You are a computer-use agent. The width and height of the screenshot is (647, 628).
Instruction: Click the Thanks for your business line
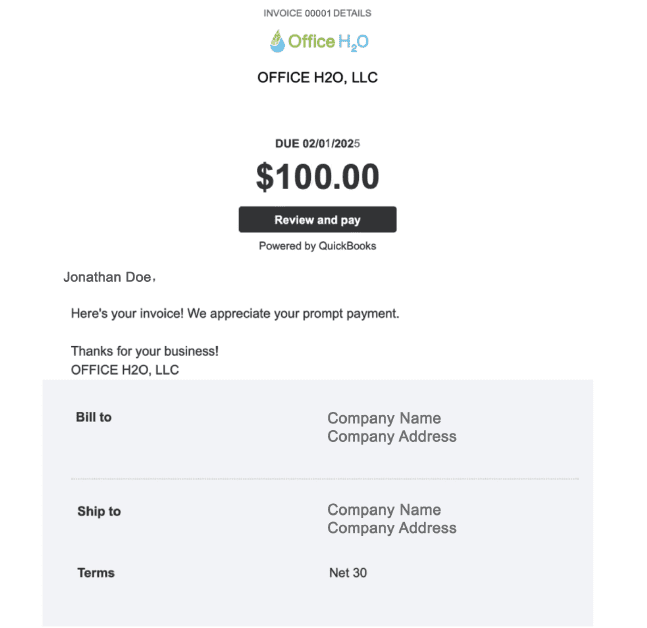tap(145, 351)
